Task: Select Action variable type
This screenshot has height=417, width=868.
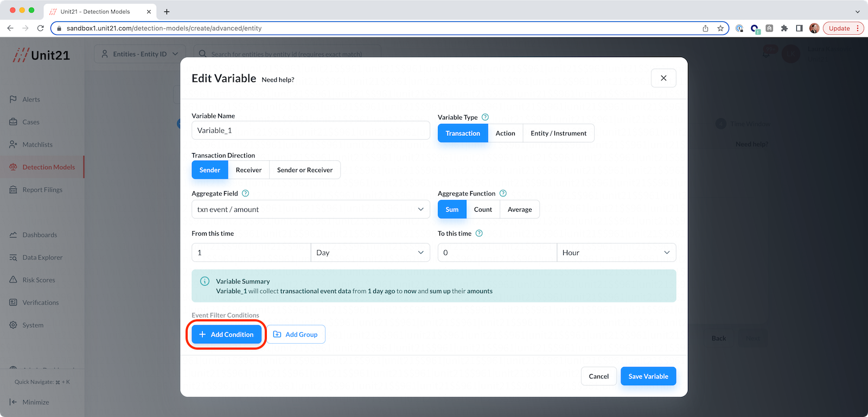Action: (x=506, y=133)
